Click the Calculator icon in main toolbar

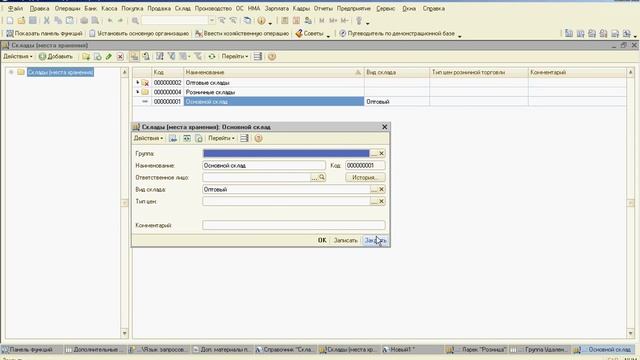point(285,20)
